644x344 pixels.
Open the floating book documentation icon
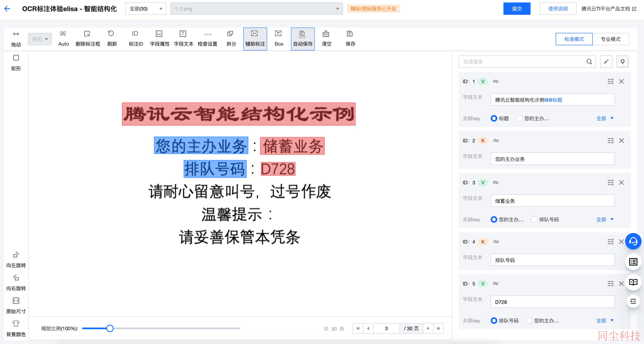pos(633,282)
